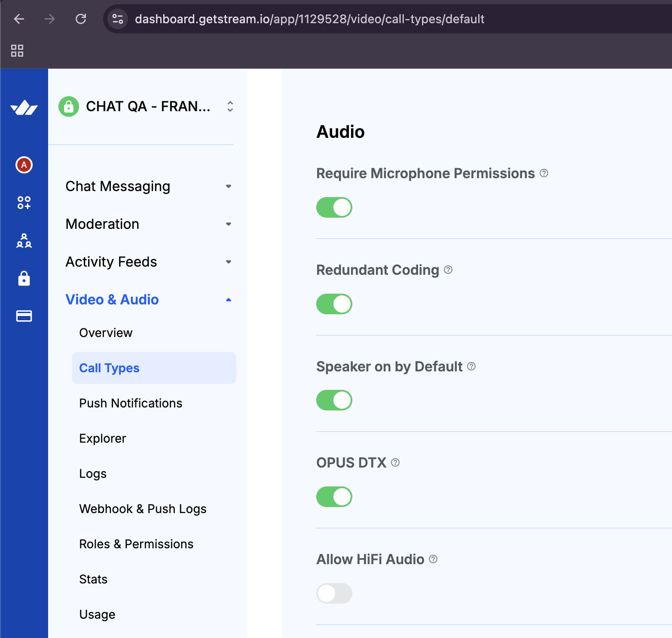Viewport: 672px width, 638px height.
Task: Click help icon beside OPUS DTX
Action: 395,462
